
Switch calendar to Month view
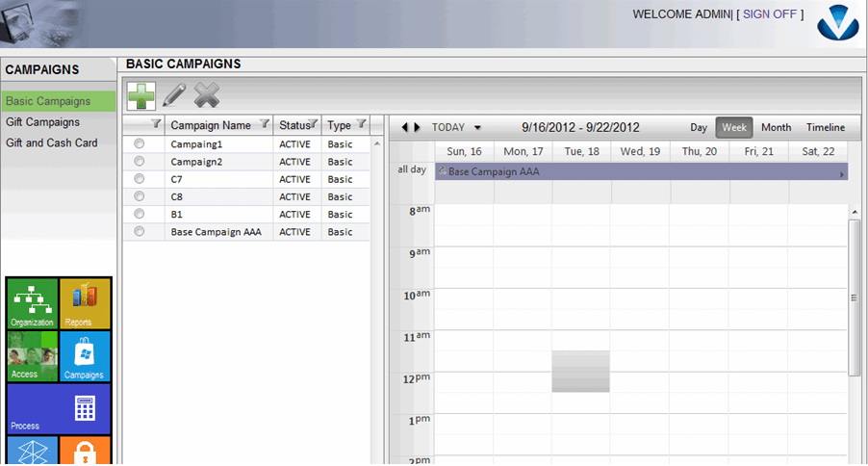[776, 127]
